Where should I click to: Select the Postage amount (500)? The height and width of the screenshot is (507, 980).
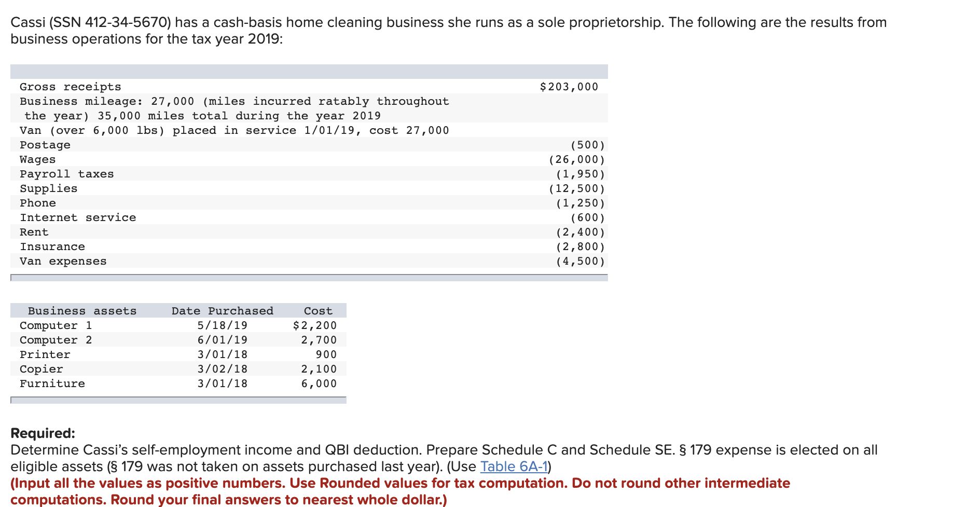tap(588, 145)
